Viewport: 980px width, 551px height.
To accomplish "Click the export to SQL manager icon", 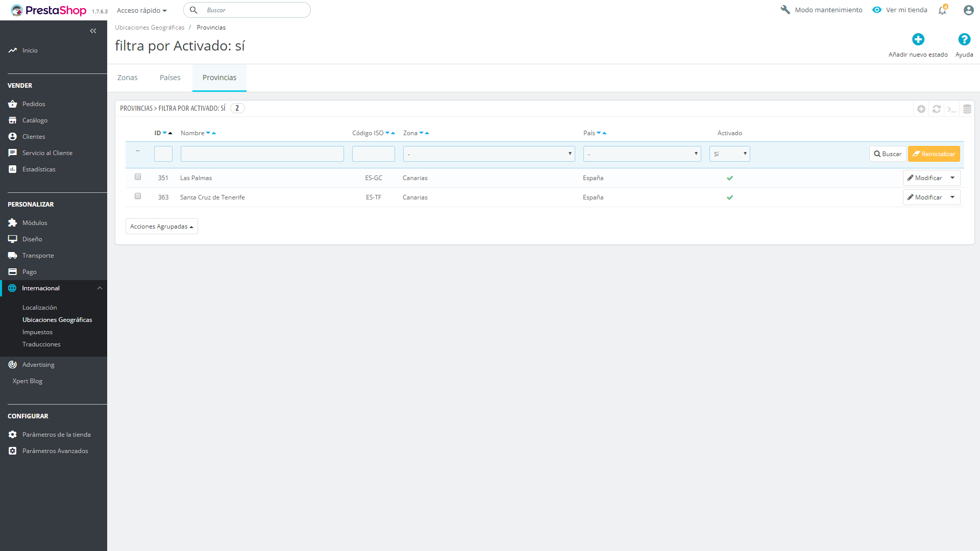I will point(967,109).
